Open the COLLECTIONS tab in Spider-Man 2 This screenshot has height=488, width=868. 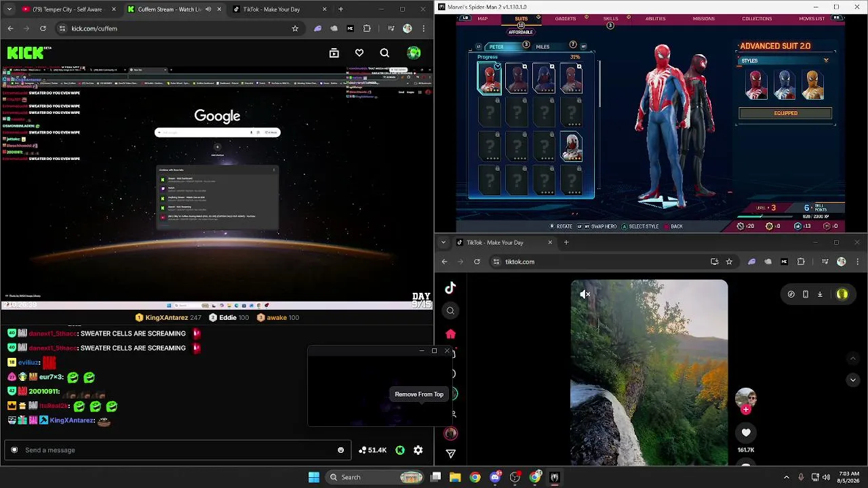click(x=757, y=18)
